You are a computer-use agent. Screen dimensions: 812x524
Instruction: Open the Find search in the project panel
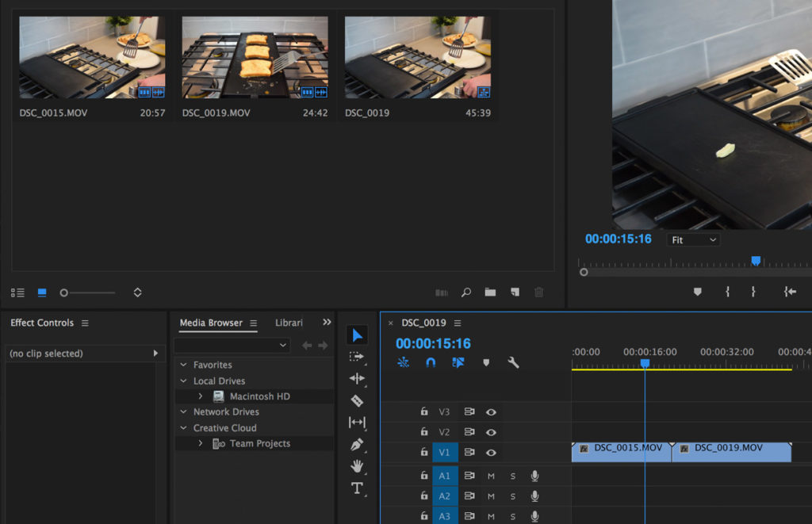pos(465,292)
